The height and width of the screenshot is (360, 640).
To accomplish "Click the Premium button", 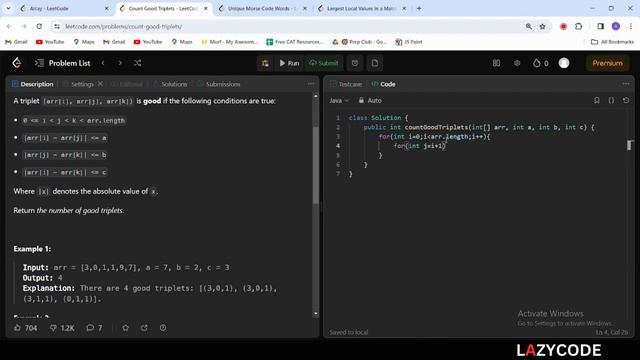I will click(607, 63).
